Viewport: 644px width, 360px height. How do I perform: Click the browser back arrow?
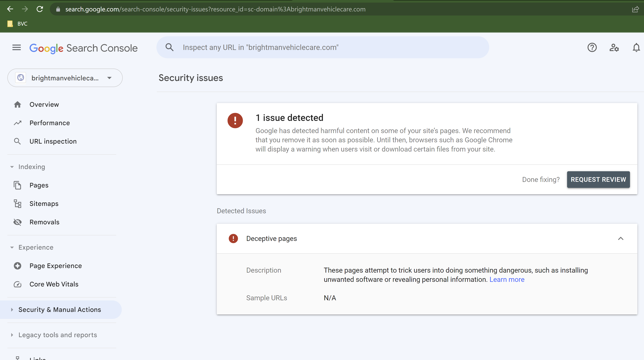pyautogui.click(x=10, y=9)
